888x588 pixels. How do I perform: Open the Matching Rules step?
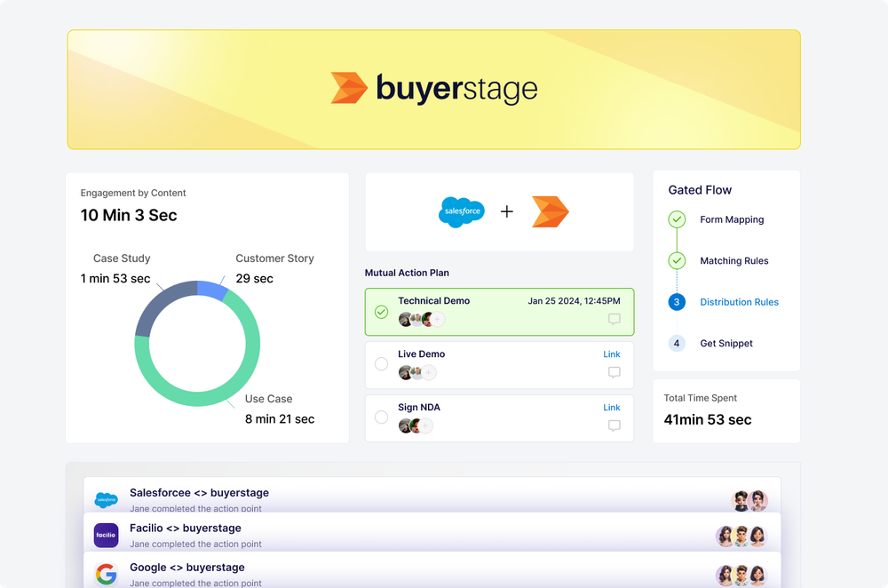point(734,261)
